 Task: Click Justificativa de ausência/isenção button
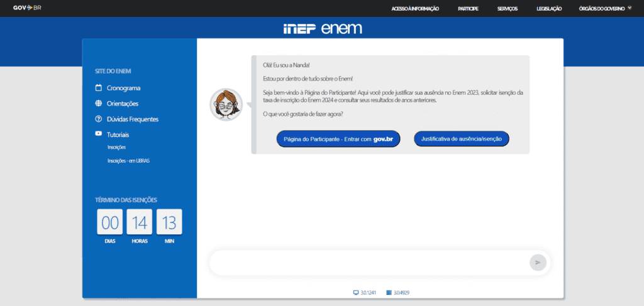point(461,139)
